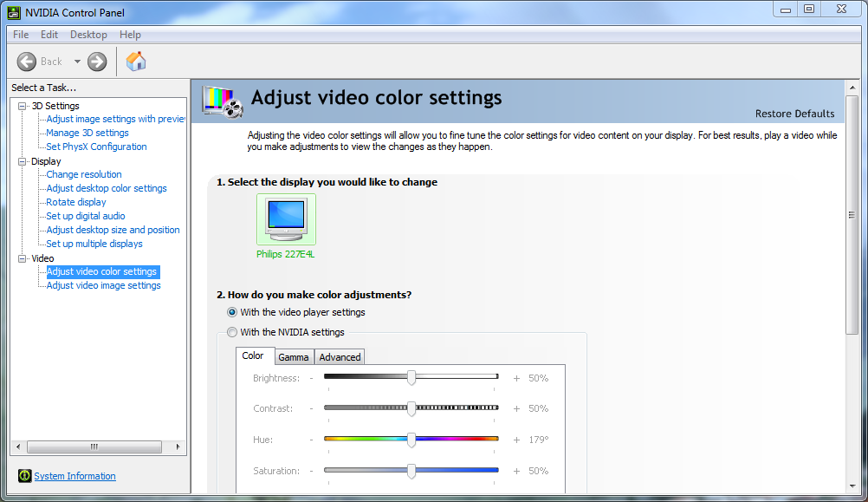Click the Back arrow icon
The width and height of the screenshot is (868, 502).
[27, 62]
